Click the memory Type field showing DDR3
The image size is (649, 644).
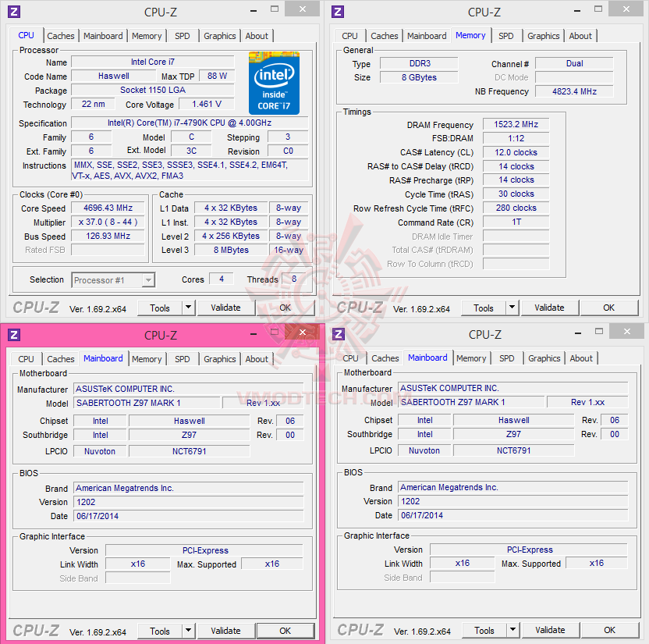coord(420,63)
